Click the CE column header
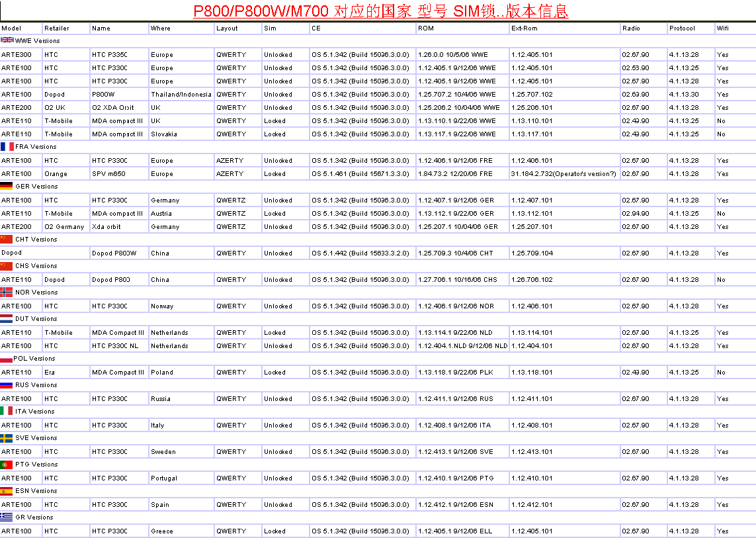This screenshot has width=756, height=538. [x=315, y=28]
